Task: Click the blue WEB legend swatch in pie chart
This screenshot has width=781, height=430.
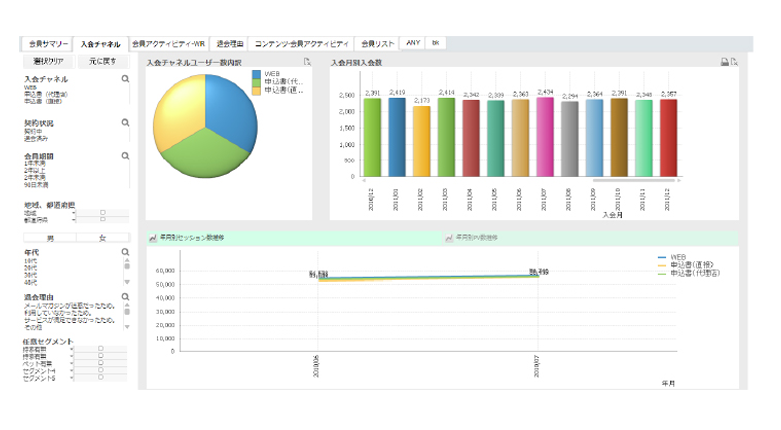Action: 257,74
